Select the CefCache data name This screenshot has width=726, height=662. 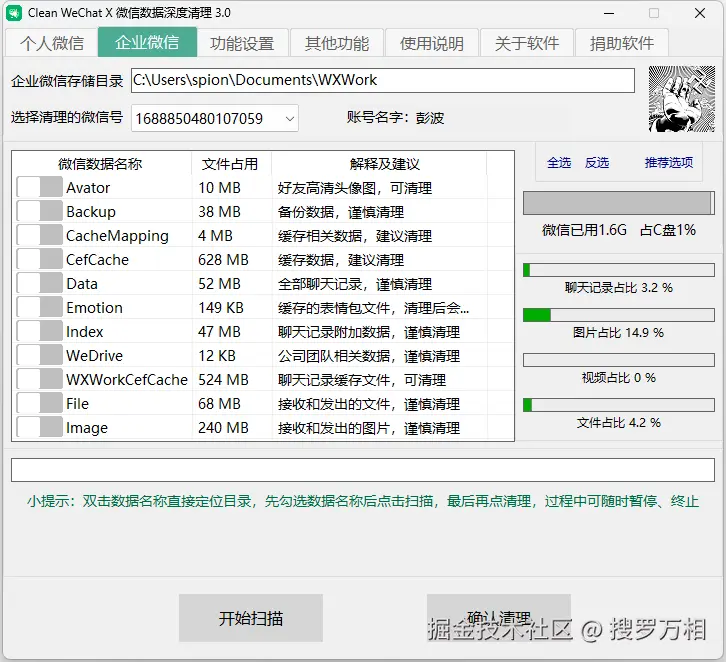pos(97,260)
